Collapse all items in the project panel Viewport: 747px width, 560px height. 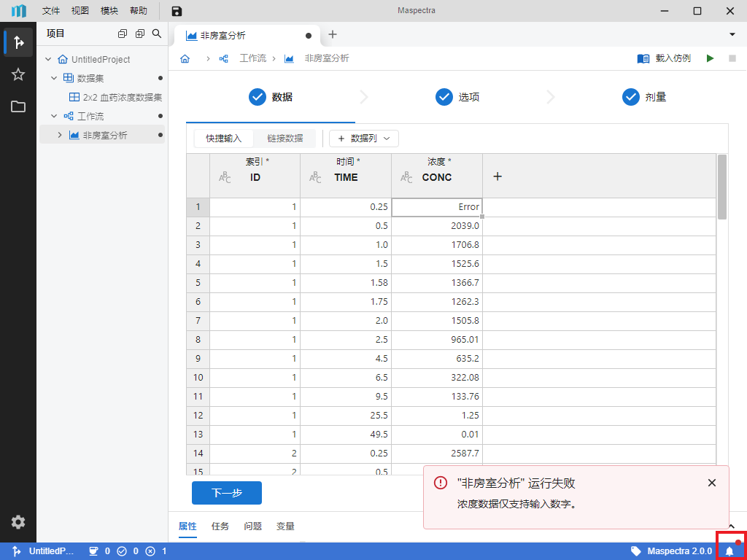pos(123,34)
